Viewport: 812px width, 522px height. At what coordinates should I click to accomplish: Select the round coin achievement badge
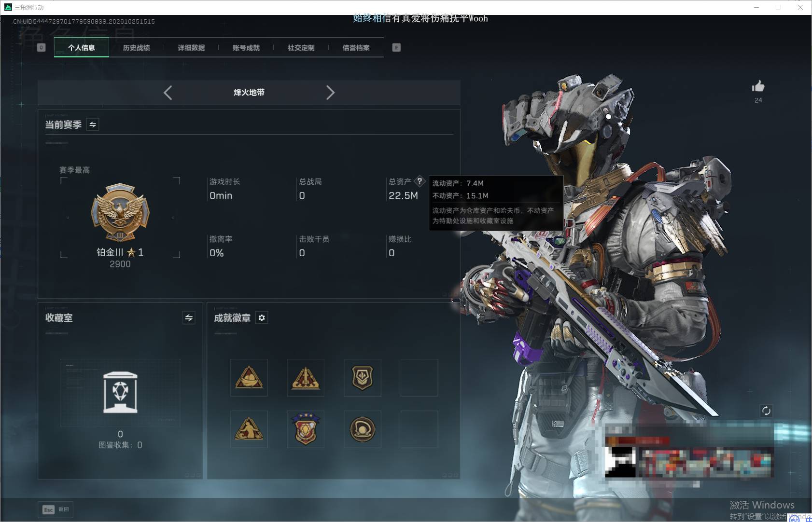coord(363,429)
